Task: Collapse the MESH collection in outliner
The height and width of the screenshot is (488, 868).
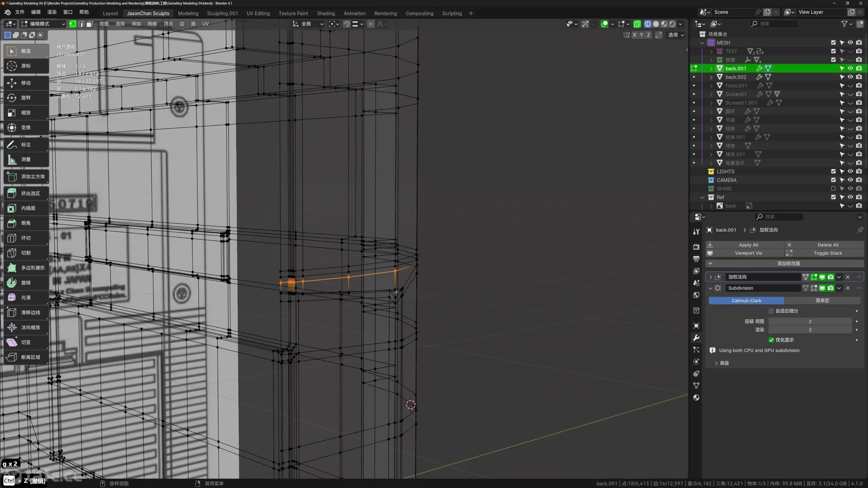Action: click(702, 43)
